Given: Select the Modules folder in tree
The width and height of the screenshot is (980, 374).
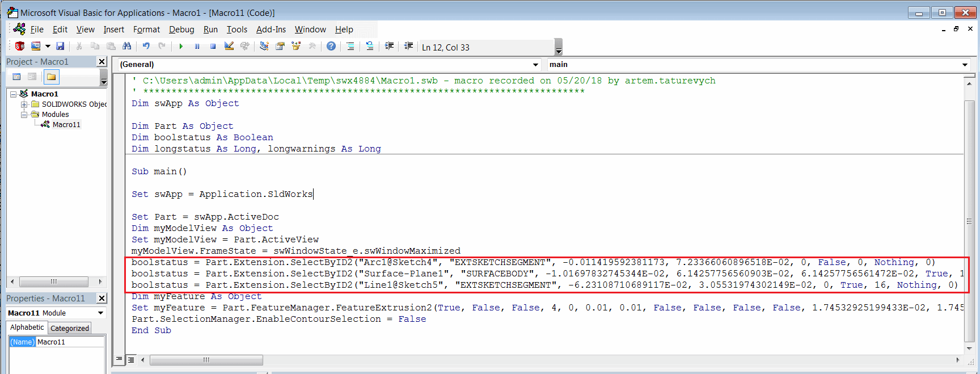Looking at the screenshot, I should [x=55, y=115].
